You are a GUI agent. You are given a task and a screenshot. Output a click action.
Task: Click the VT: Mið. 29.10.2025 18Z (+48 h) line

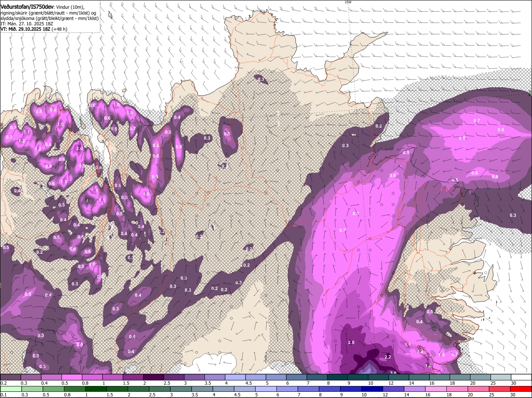click(x=34, y=29)
